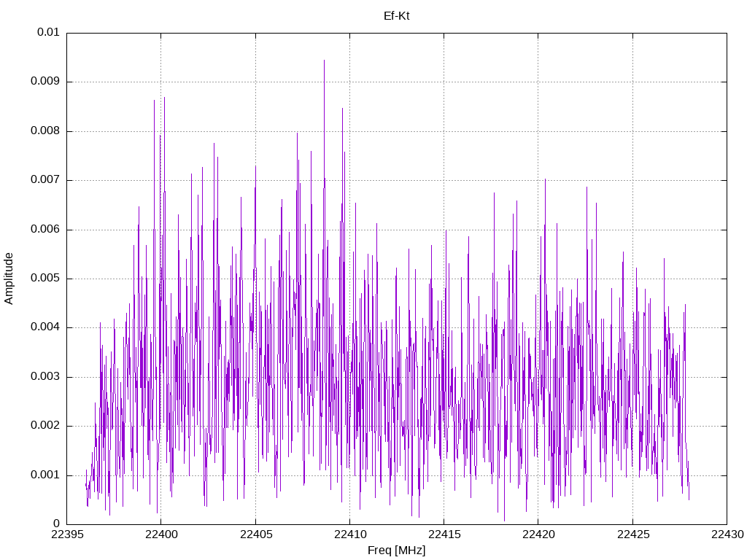Click x-axis tick label 22415

[444, 534]
